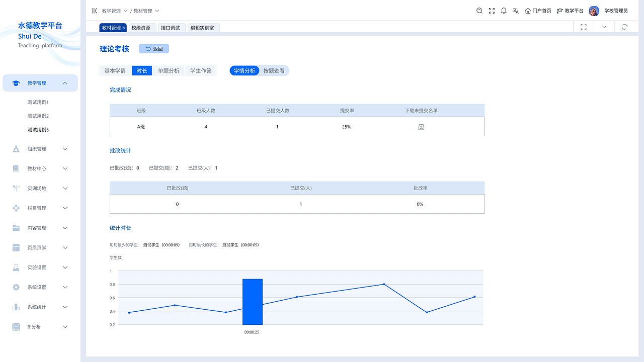
Task: Expand the 实验设置 menu chevron
Action: 65,267
